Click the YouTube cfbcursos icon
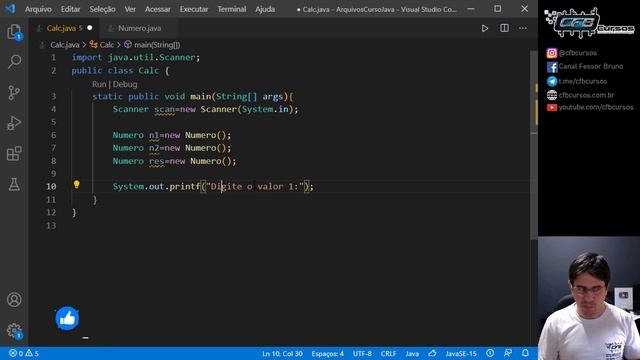 pos(552,107)
